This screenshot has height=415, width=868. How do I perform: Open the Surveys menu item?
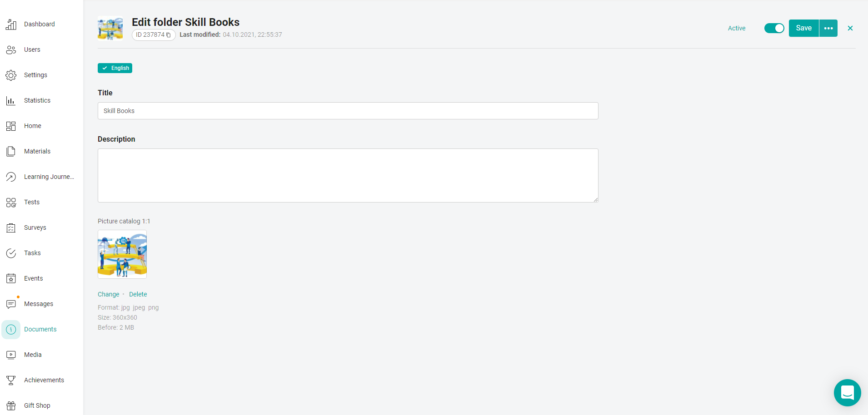(x=35, y=228)
